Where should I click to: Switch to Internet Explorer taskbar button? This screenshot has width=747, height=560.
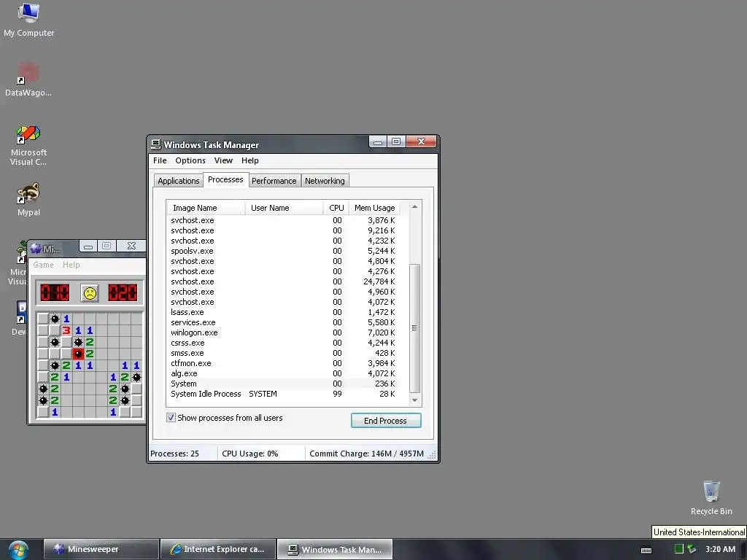pyautogui.click(x=218, y=550)
